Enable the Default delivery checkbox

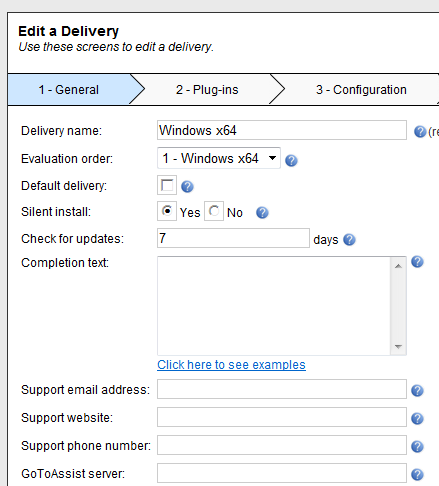pyautogui.click(x=167, y=185)
